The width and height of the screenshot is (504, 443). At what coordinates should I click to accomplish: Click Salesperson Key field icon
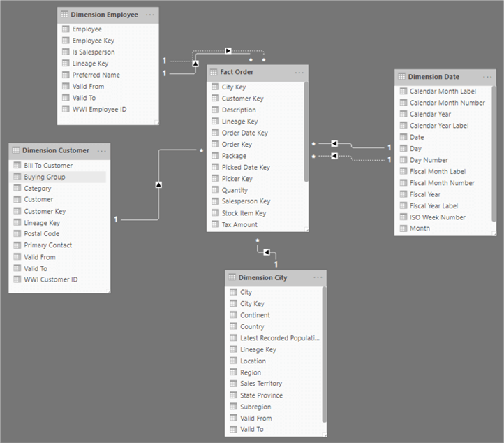[x=215, y=201]
